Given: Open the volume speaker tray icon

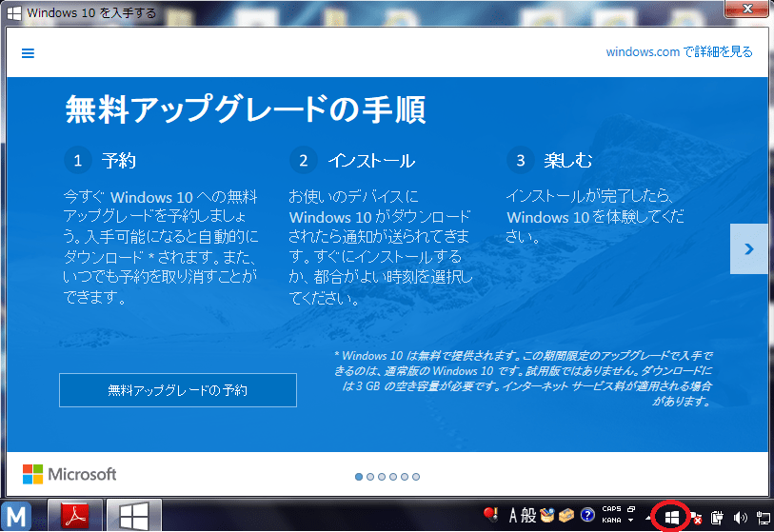Looking at the screenshot, I should click(740, 518).
